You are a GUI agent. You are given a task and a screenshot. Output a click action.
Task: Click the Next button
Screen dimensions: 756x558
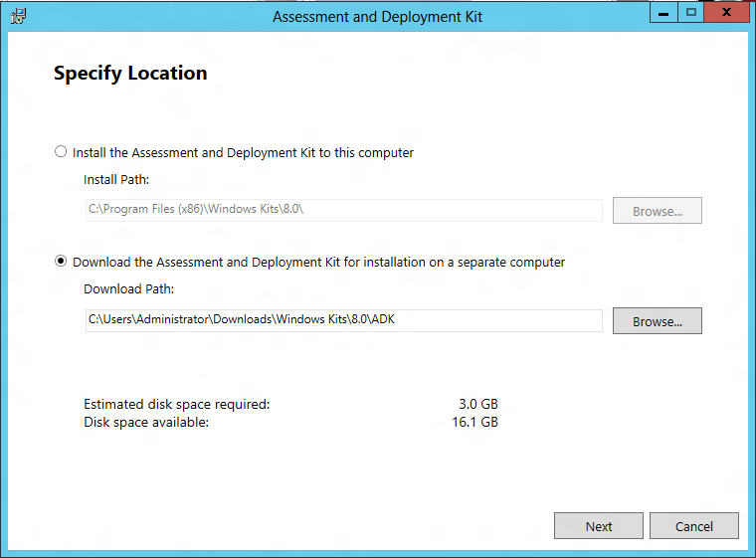[x=599, y=526]
